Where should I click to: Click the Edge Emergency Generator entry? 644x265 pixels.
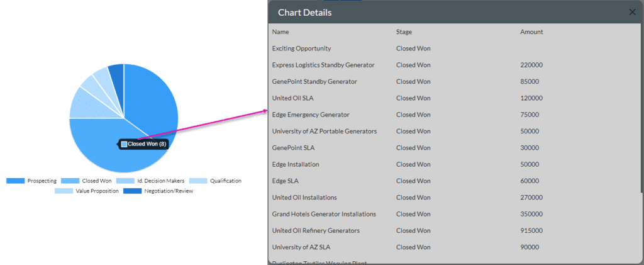(311, 115)
